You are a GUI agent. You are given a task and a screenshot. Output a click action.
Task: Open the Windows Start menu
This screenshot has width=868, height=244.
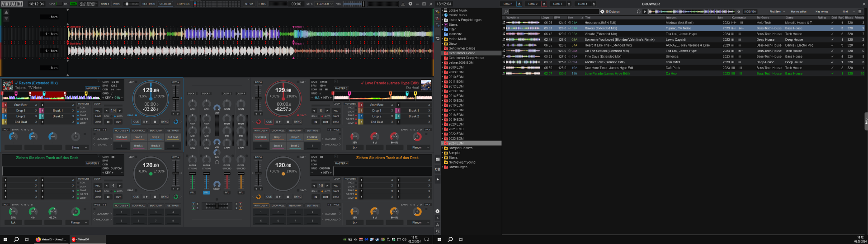pos(5,239)
